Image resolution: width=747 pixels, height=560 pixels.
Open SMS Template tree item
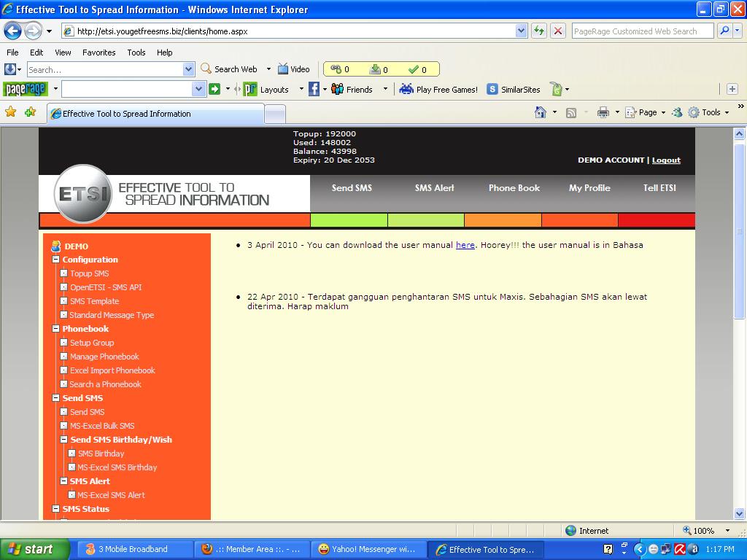point(94,301)
